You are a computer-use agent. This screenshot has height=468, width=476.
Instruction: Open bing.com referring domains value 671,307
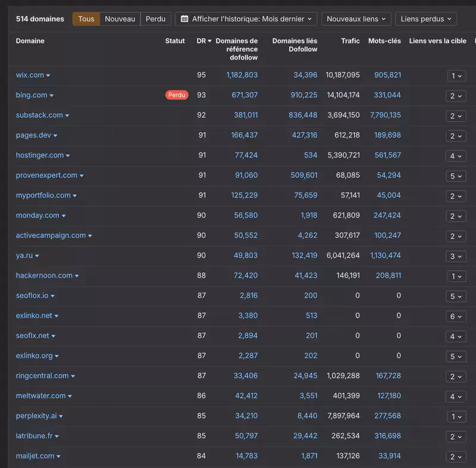click(x=245, y=95)
